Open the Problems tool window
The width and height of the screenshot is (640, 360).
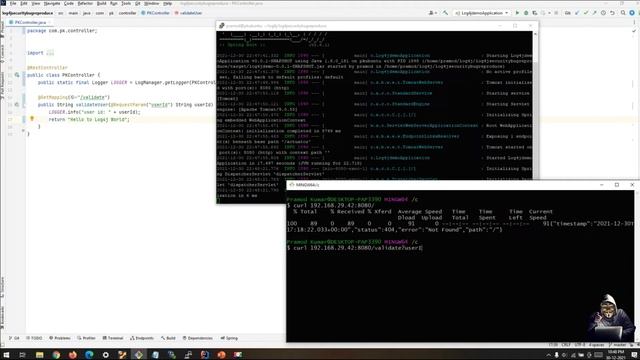(60, 338)
